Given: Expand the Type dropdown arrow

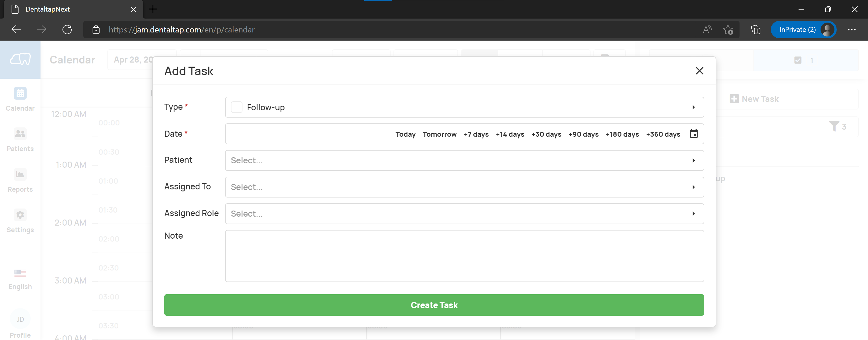Looking at the screenshot, I should [x=694, y=107].
